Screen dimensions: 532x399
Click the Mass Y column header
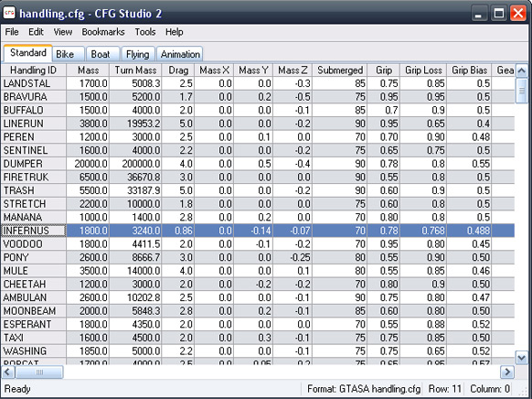253,70
